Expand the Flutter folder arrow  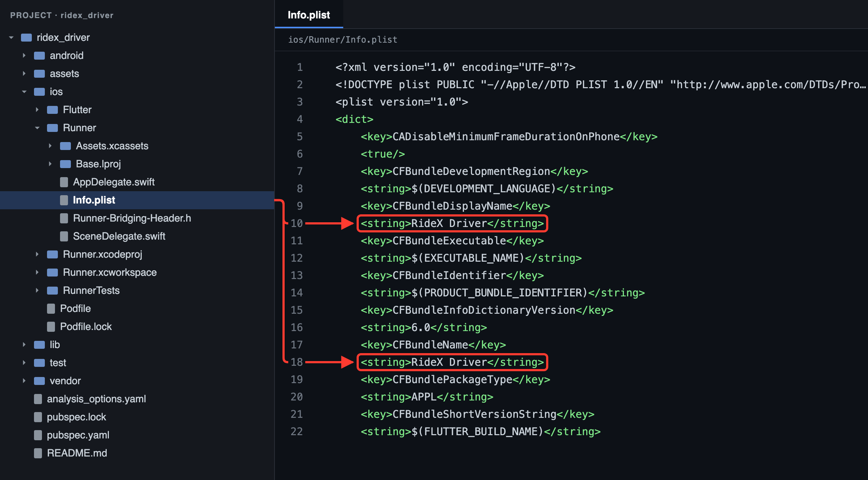(x=37, y=110)
